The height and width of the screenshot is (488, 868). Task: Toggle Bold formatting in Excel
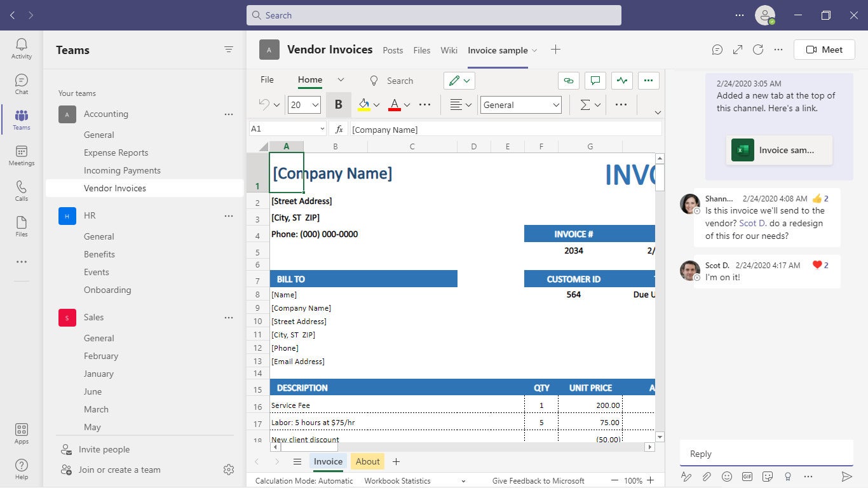point(338,105)
